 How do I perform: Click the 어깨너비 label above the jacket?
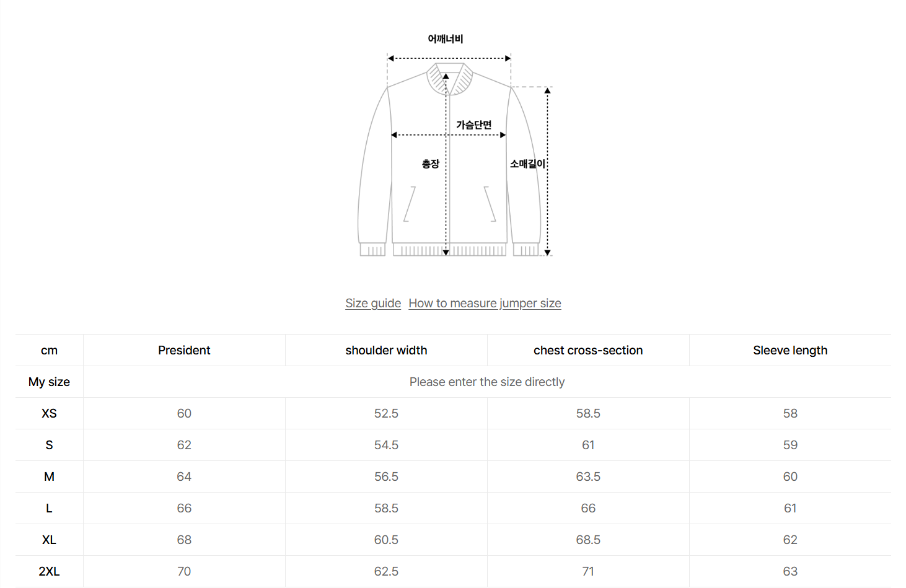446,39
